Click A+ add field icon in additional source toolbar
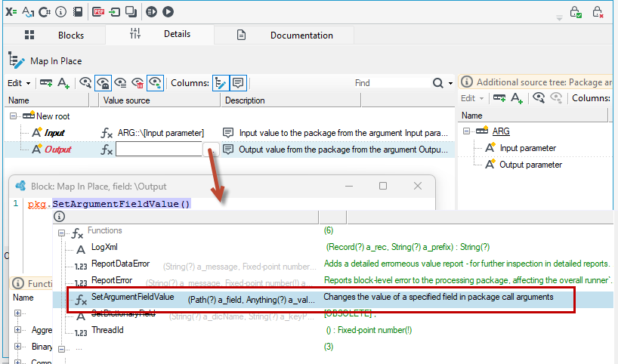Image resolution: width=618 pixels, height=364 pixels. point(517,98)
